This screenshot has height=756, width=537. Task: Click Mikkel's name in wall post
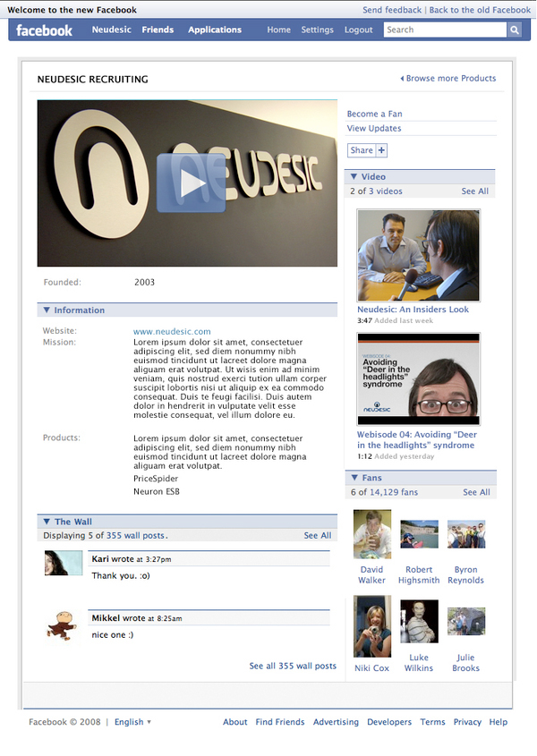coord(106,618)
